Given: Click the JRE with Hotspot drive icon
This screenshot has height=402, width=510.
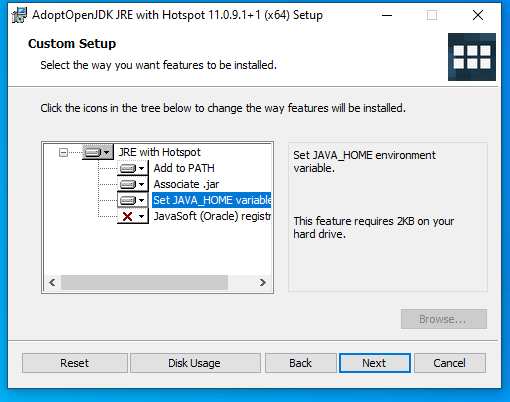Looking at the screenshot, I should tap(93, 153).
